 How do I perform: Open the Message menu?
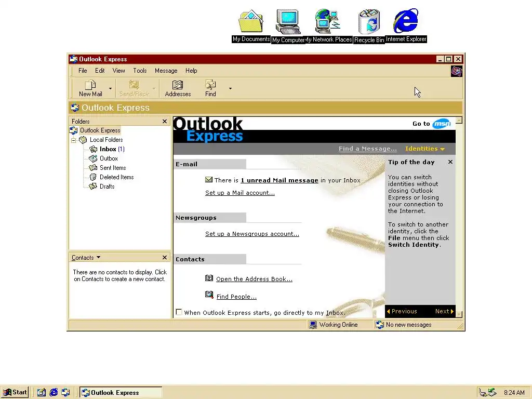pyautogui.click(x=166, y=71)
